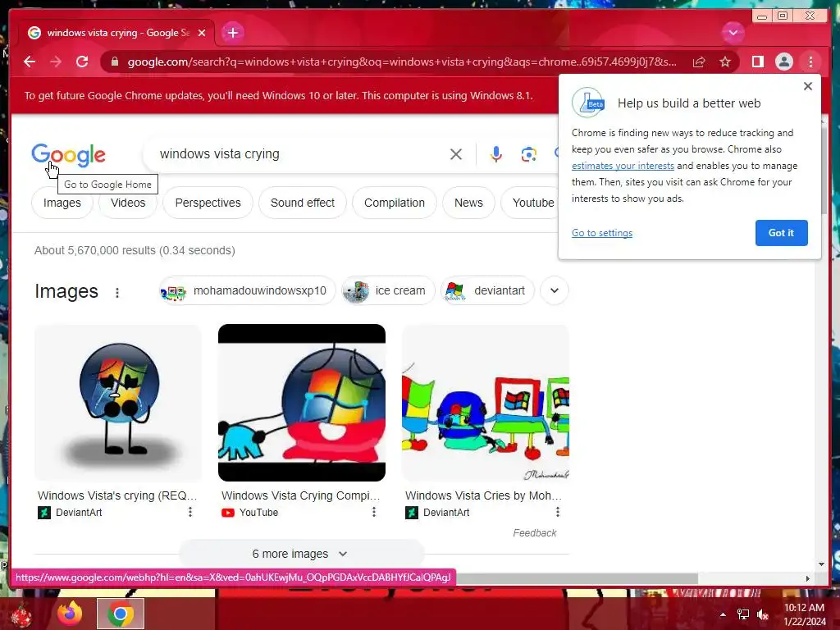Open Images section three-dot options
840x630 pixels.
(x=117, y=292)
